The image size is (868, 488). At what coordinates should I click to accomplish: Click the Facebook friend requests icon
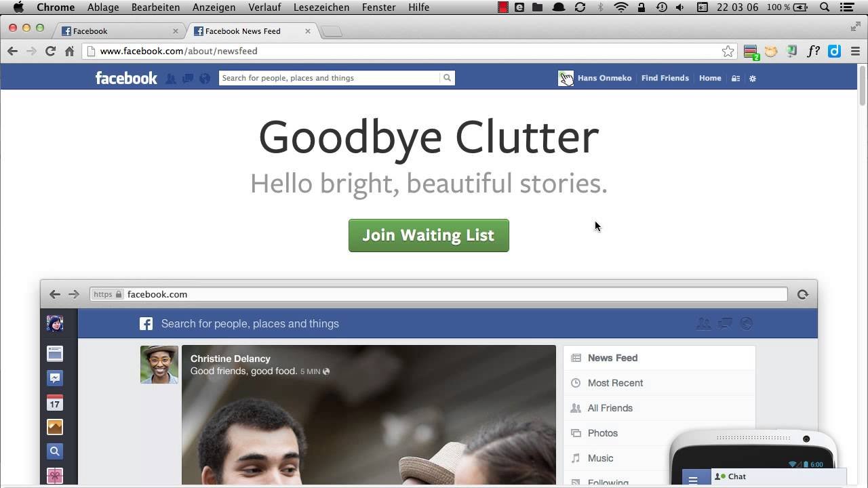[x=171, y=79]
